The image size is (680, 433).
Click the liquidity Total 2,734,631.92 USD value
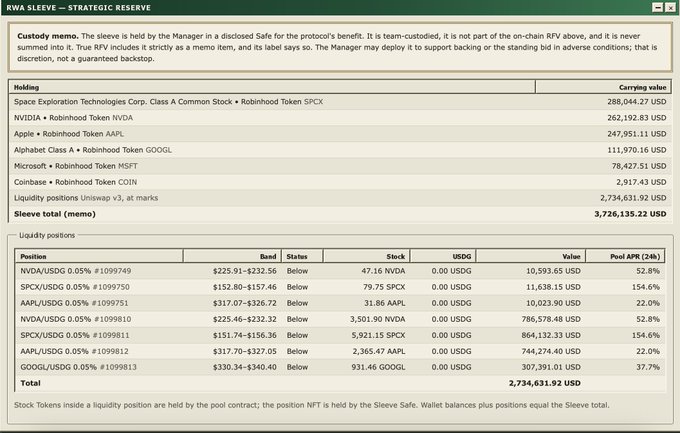(x=545, y=383)
